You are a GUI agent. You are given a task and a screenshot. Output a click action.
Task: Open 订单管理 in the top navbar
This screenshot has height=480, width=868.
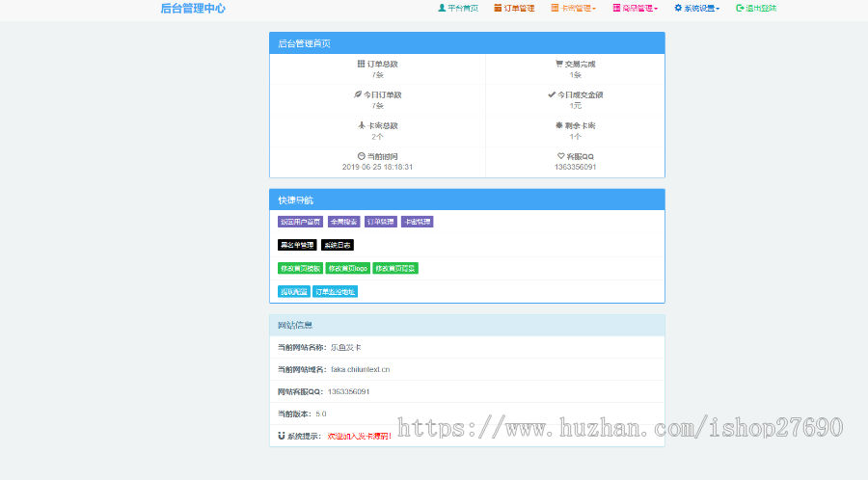(x=514, y=9)
